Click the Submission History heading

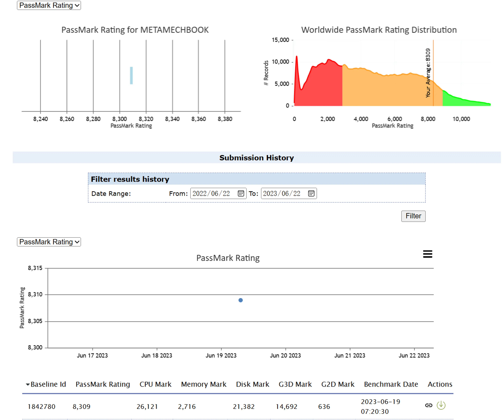pos(257,158)
